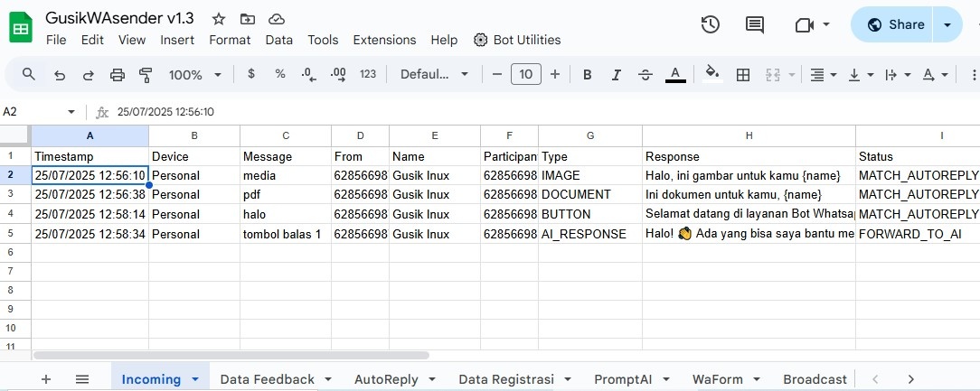The image size is (980, 391).
Task: Open the comments panel icon
Action: [754, 24]
